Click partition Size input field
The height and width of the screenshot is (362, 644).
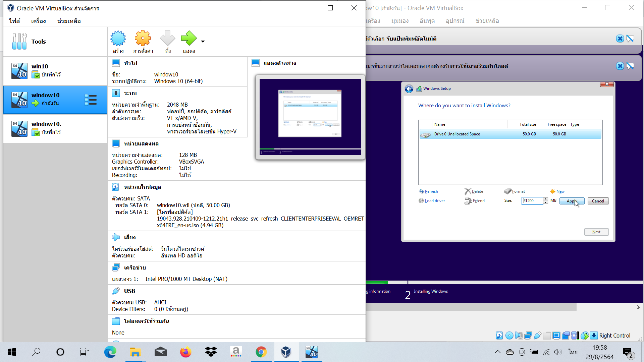coord(532,201)
